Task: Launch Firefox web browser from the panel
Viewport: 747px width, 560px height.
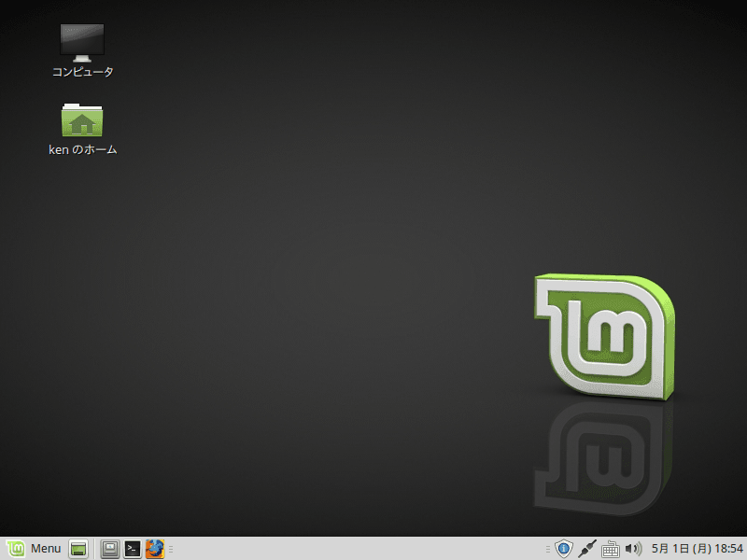Action: tap(155, 549)
